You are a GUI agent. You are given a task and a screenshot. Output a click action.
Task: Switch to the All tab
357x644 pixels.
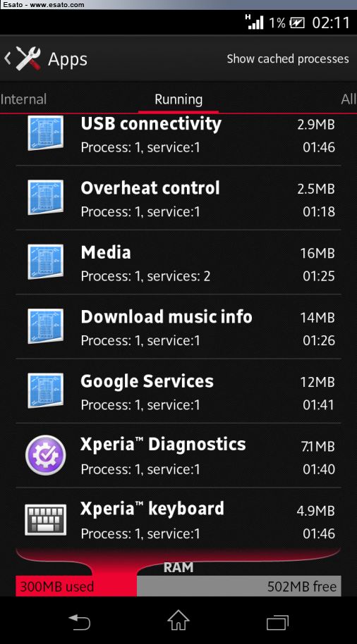coord(349,99)
